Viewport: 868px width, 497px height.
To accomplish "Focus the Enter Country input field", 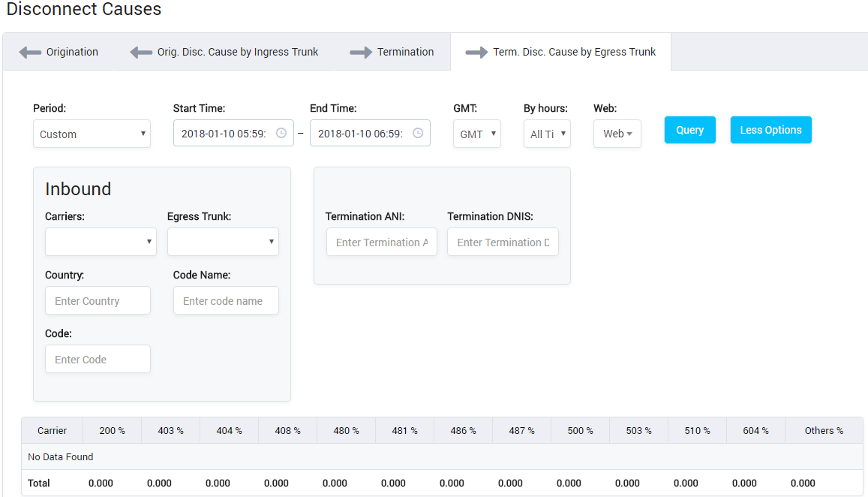I will pos(98,300).
